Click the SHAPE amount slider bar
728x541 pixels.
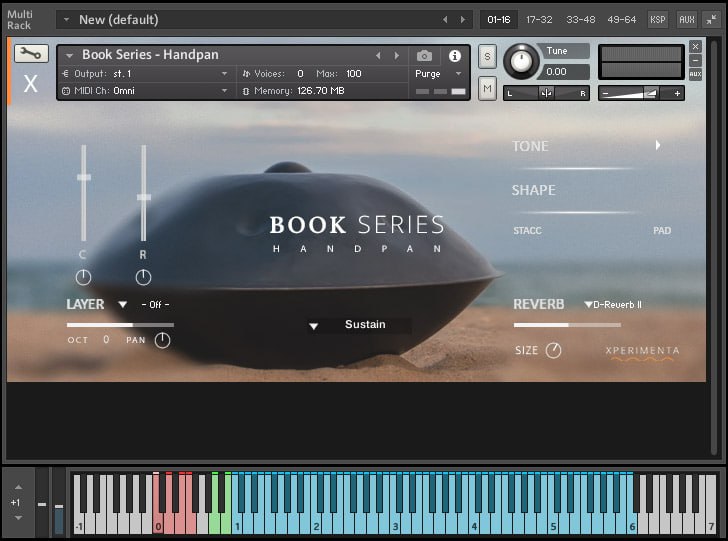[577, 213]
